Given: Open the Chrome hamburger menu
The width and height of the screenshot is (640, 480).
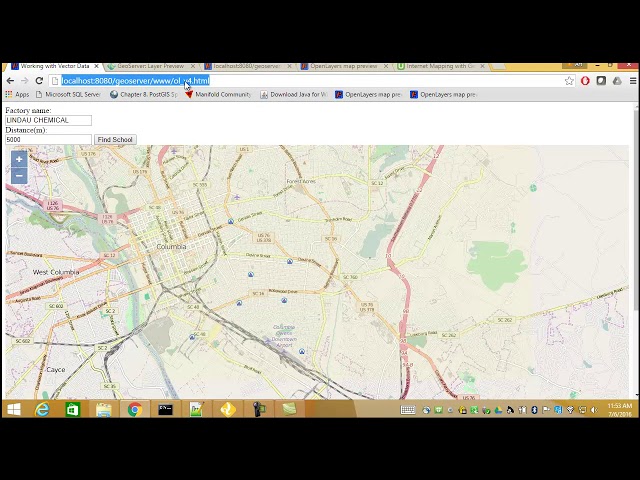Looking at the screenshot, I should 633,81.
